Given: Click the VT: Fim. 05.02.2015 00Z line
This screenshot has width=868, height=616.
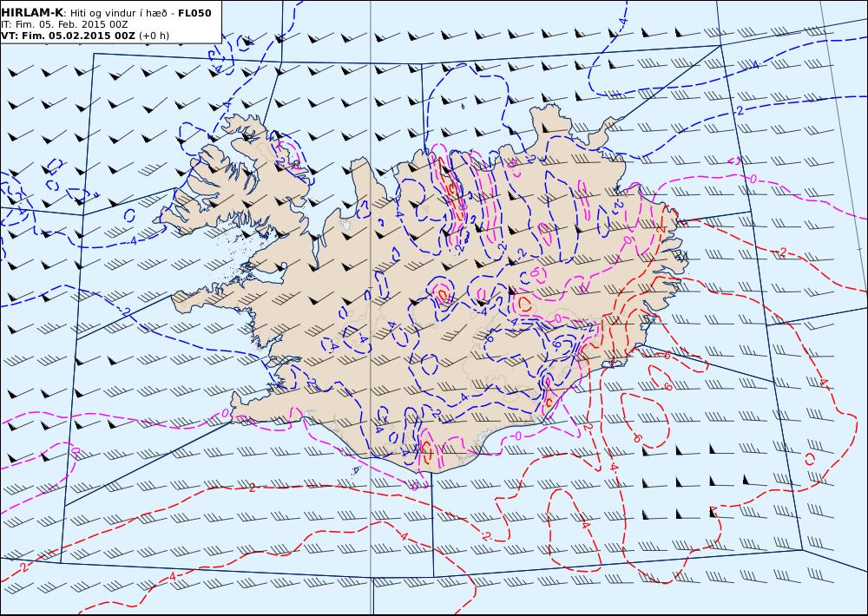Looking at the screenshot, I should [68, 36].
